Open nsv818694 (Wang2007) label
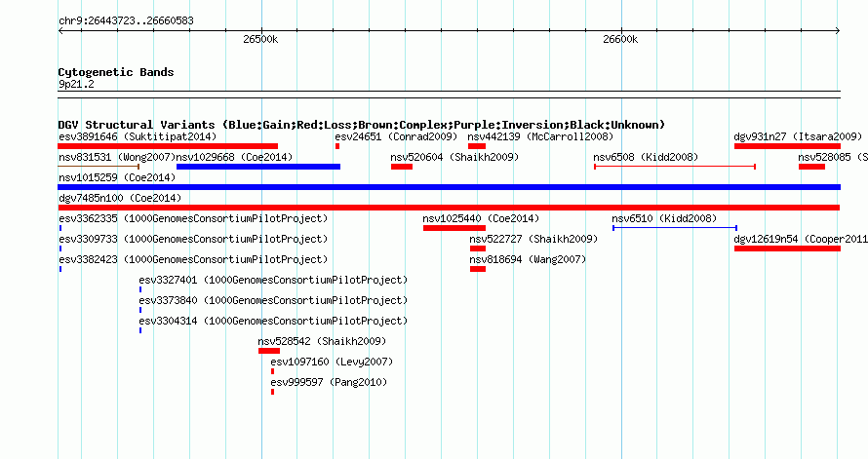Image resolution: width=868 pixels, height=459 pixels. click(x=528, y=259)
